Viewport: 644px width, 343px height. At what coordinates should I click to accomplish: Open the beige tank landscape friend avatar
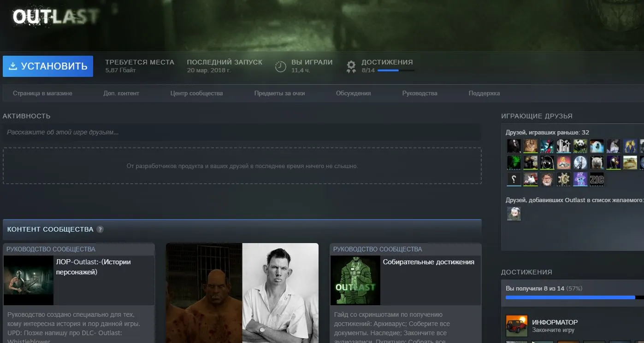[x=630, y=163]
